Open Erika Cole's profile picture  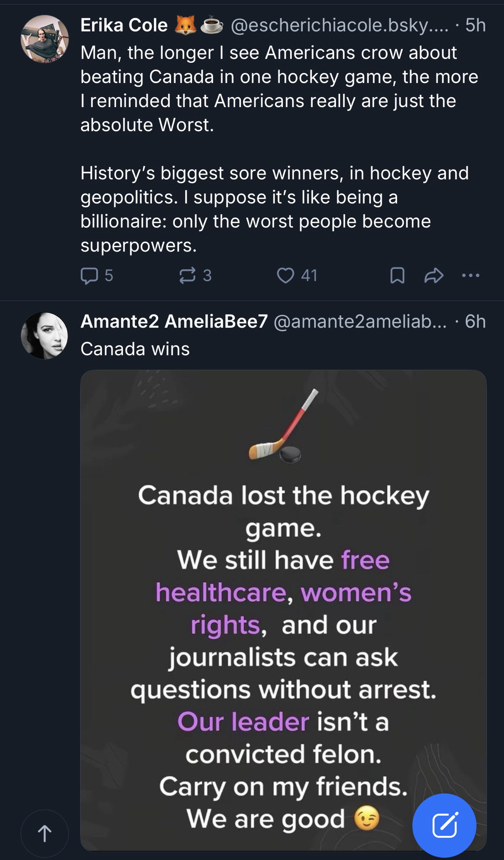(x=45, y=39)
